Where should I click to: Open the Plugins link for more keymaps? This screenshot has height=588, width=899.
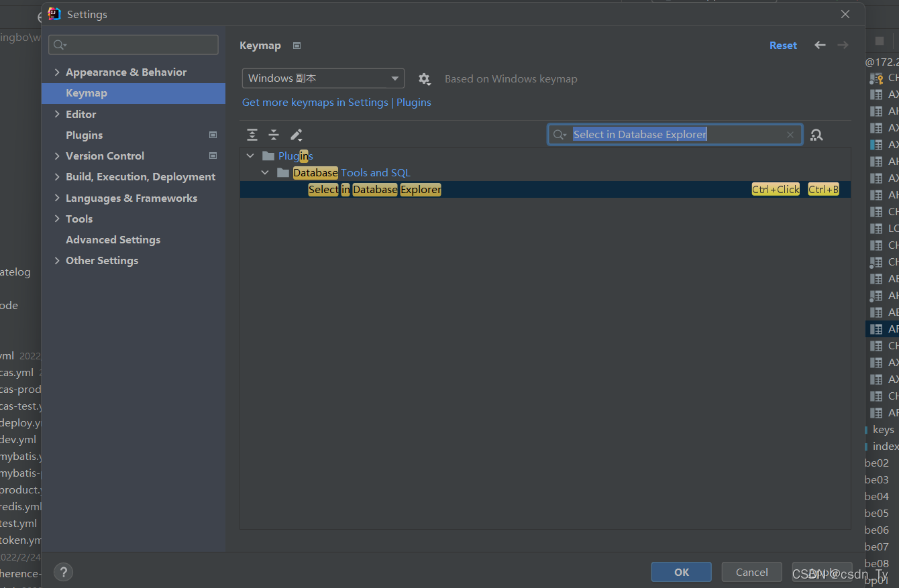point(414,102)
